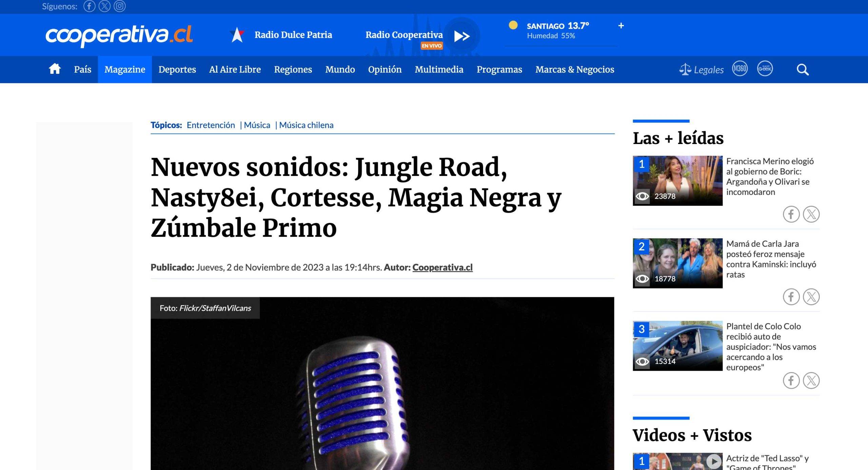
Task: Expand the Santiago weather plus button
Action: click(621, 26)
